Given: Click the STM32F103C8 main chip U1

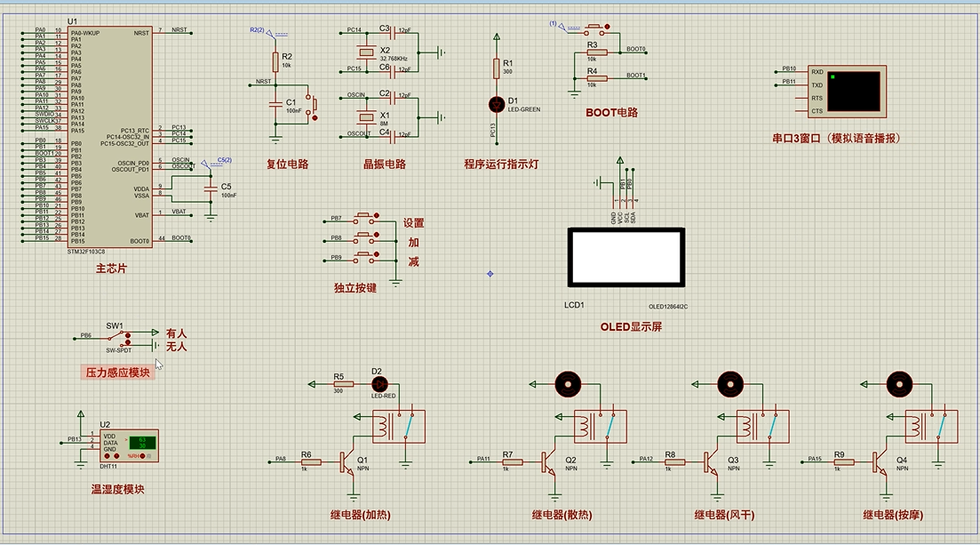Looking at the screenshot, I should (x=109, y=137).
